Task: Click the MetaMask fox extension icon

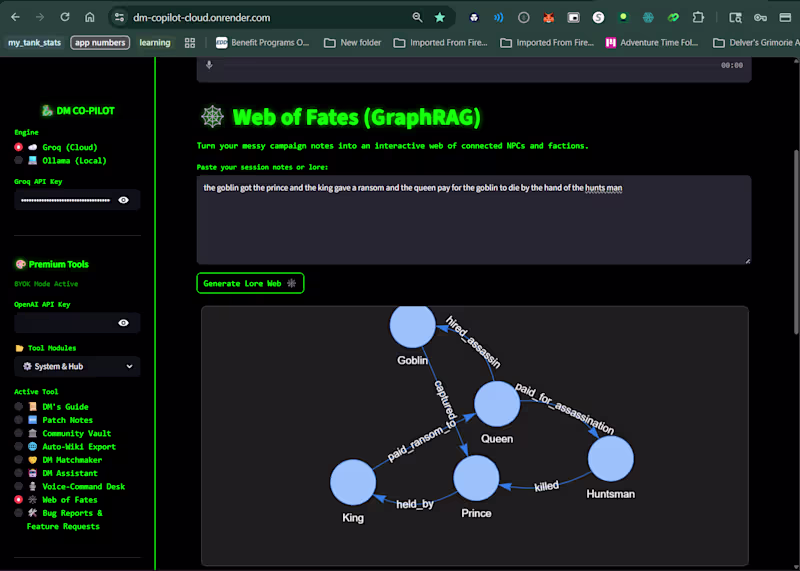Action: click(x=548, y=17)
